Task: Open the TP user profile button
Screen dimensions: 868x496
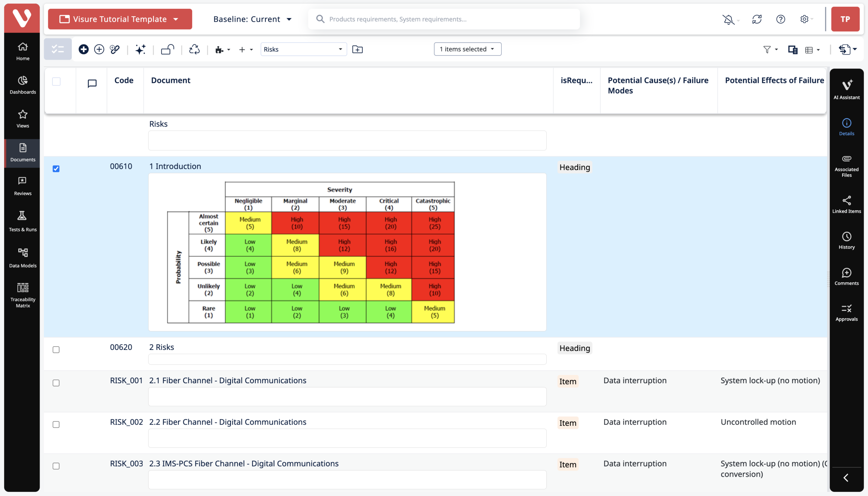Action: tap(845, 19)
